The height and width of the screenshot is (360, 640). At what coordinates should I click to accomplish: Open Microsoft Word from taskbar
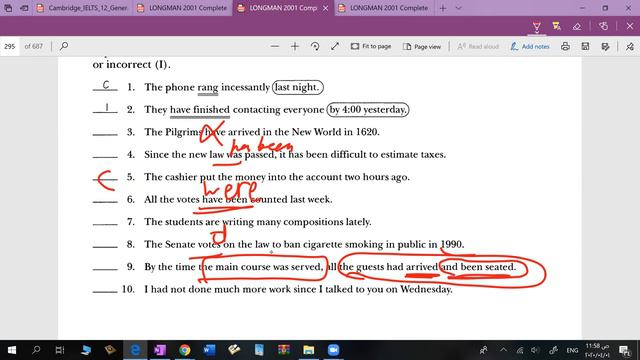tap(209, 350)
